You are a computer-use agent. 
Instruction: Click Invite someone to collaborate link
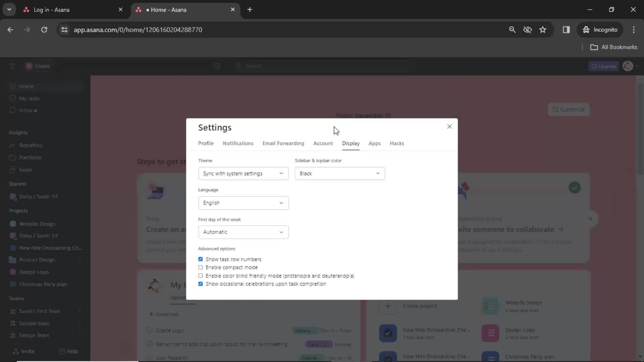tap(511, 229)
